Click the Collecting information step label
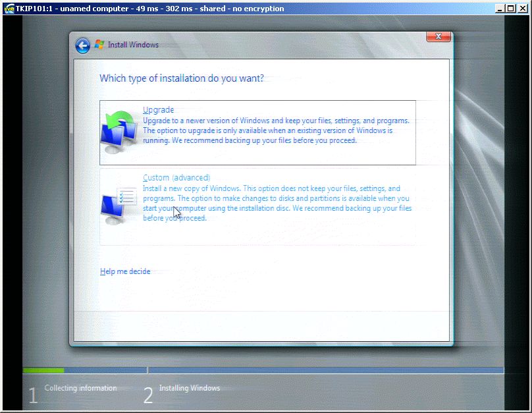The width and height of the screenshot is (532, 413). (x=80, y=388)
